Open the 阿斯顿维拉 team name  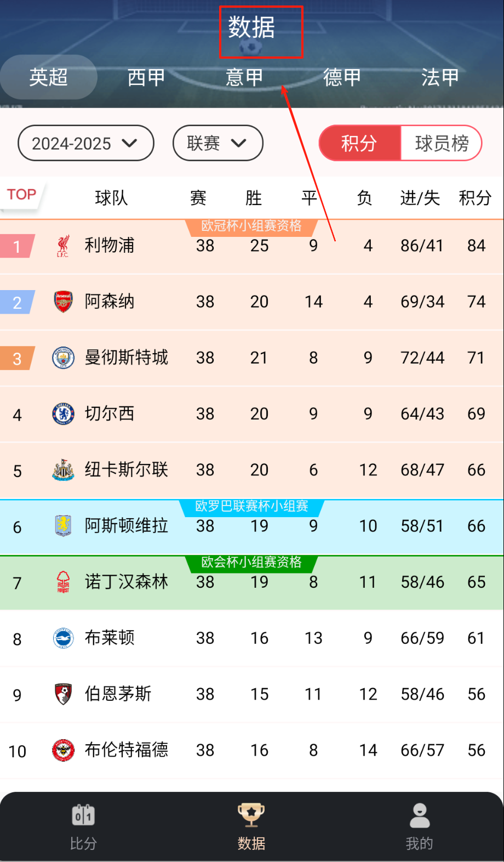pyautogui.click(x=127, y=526)
